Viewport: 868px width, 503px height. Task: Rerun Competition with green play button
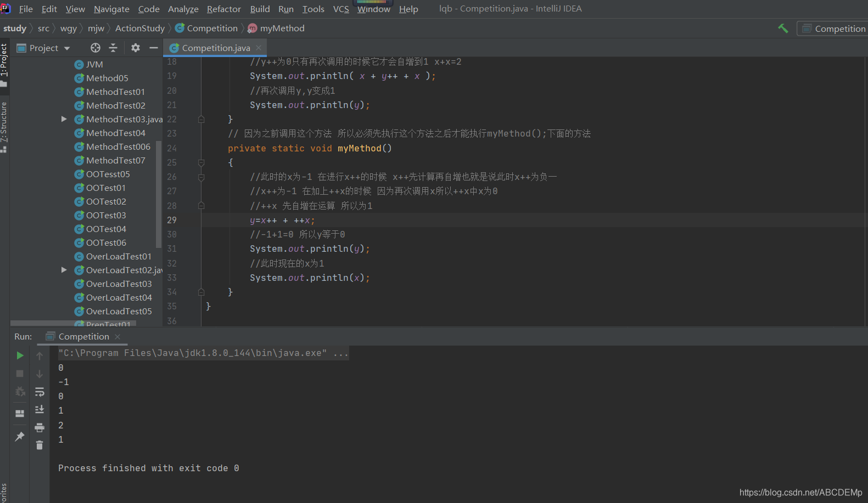tap(20, 355)
